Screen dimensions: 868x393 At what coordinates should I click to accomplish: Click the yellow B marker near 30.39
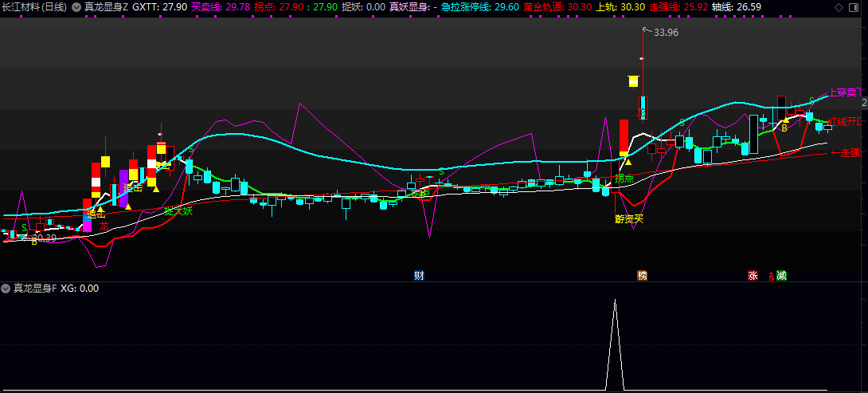click(x=34, y=242)
